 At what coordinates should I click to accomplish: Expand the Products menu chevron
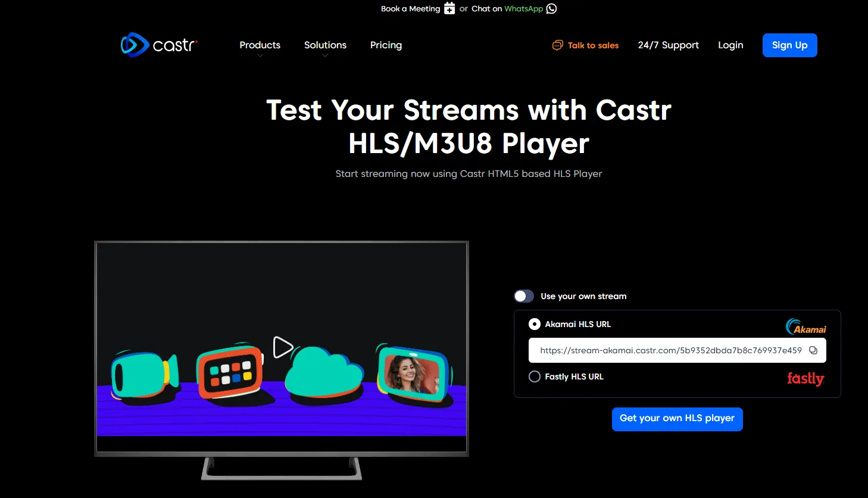(260, 56)
